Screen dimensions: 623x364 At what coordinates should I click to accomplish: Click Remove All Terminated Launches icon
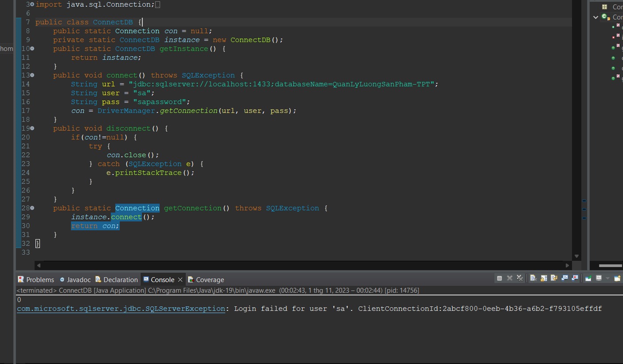tap(520, 279)
